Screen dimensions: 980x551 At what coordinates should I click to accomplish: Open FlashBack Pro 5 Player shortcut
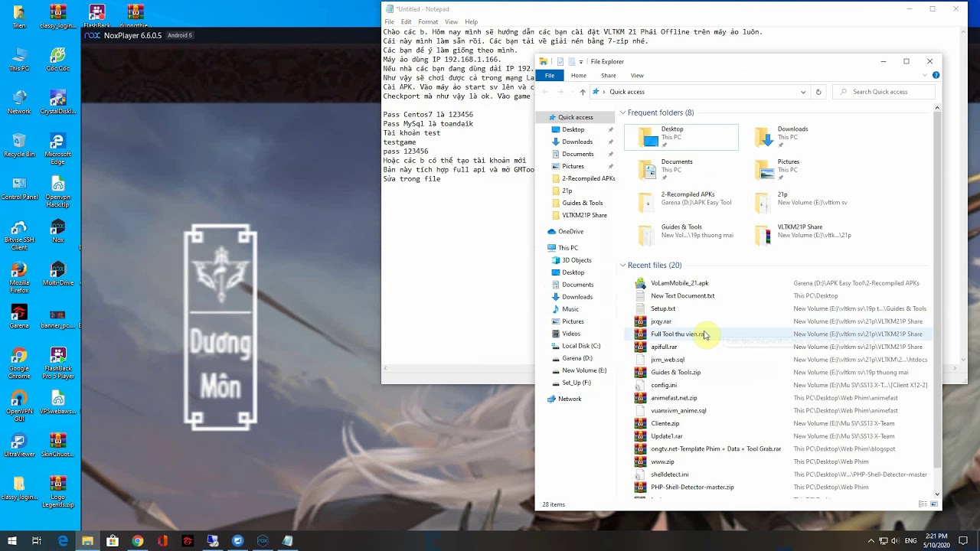[57, 362]
